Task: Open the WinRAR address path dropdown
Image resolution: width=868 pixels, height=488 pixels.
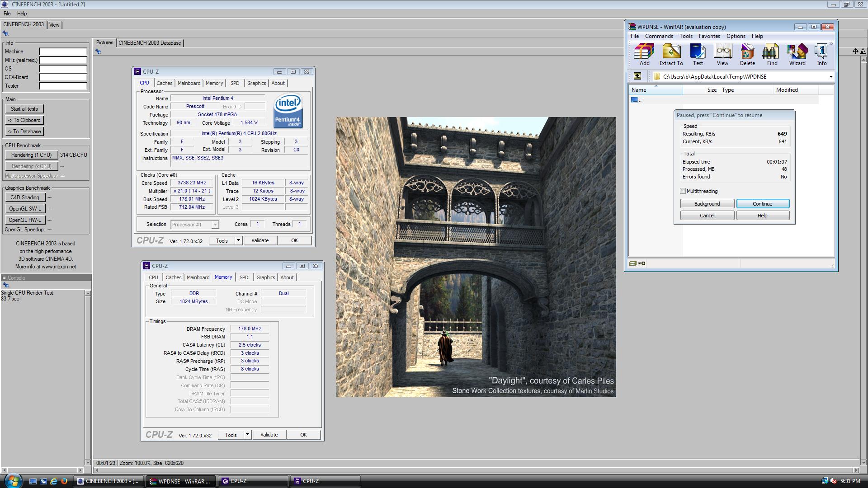Action: [x=830, y=77]
